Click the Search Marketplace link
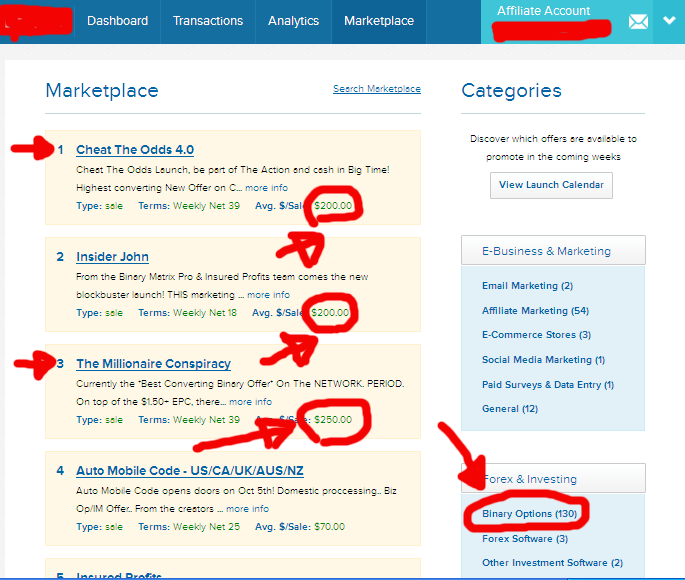This screenshot has height=580, width=685. [377, 89]
